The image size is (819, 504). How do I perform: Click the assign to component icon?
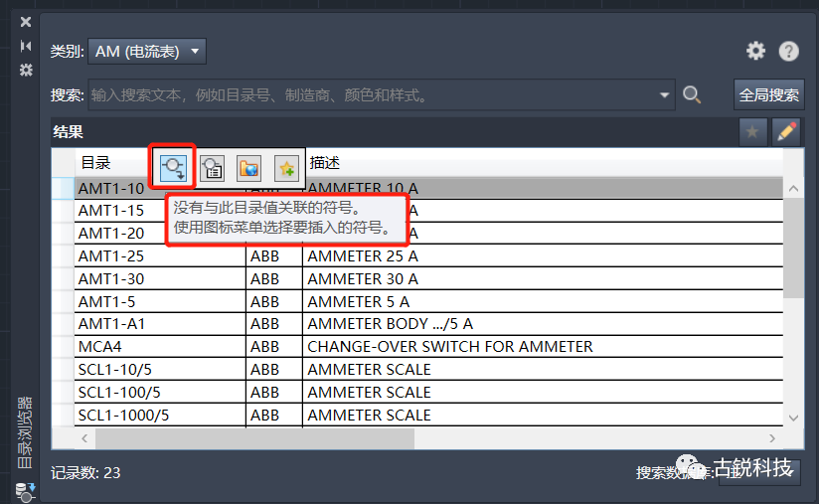click(213, 168)
